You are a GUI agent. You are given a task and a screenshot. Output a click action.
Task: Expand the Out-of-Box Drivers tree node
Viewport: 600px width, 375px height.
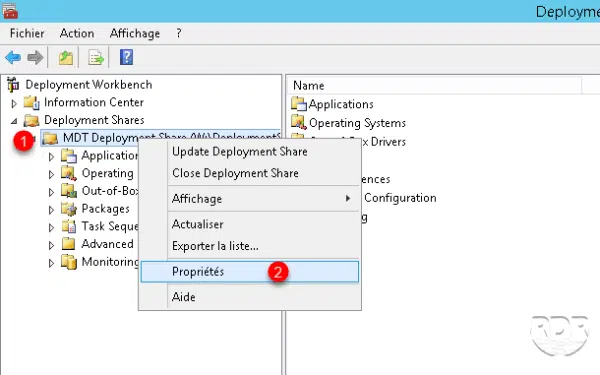coord(51,192)
